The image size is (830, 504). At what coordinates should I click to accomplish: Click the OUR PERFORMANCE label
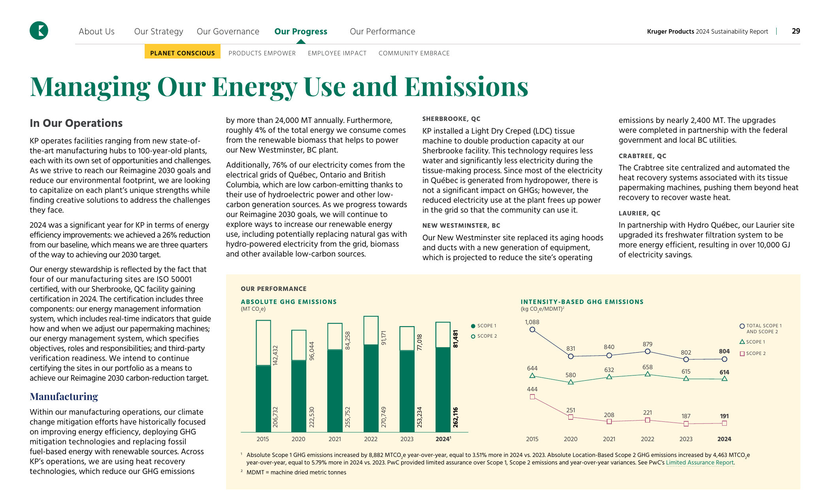[274, 289]
